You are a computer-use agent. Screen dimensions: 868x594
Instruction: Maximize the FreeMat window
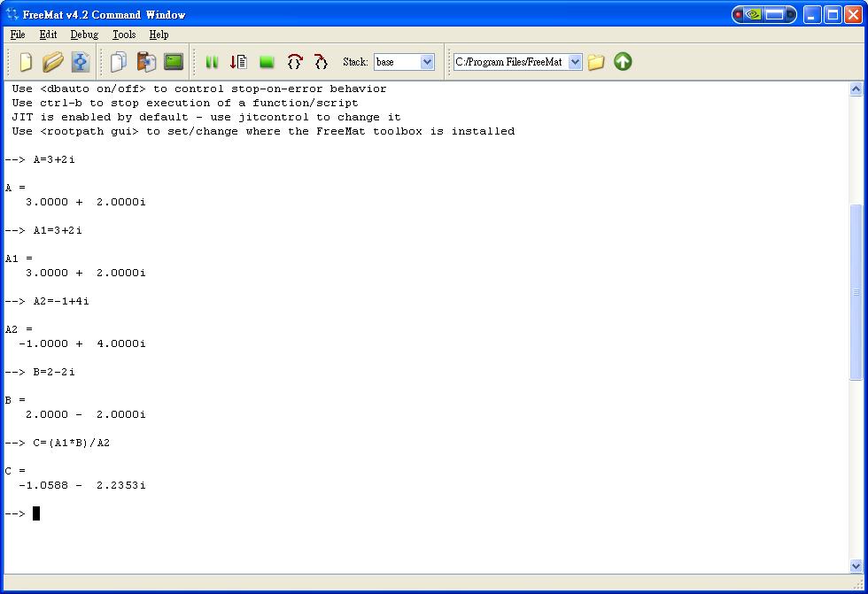click(833, 14)
